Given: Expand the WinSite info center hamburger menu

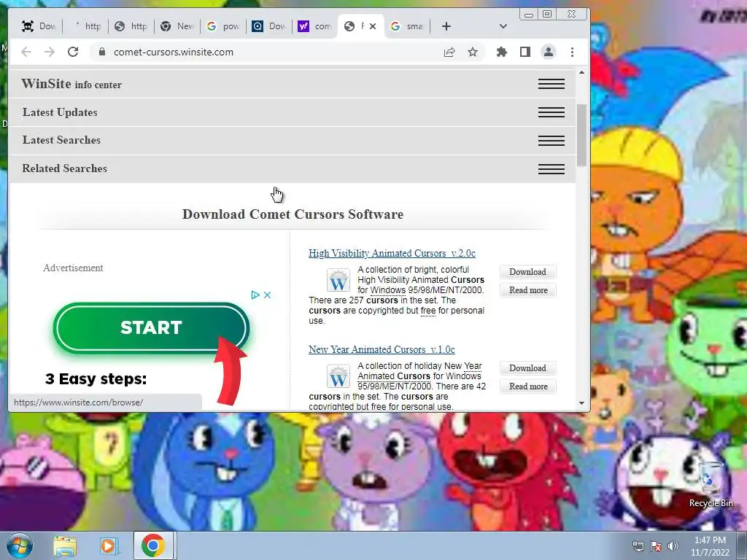Looking at the screenshot, I should click(551, 85).
